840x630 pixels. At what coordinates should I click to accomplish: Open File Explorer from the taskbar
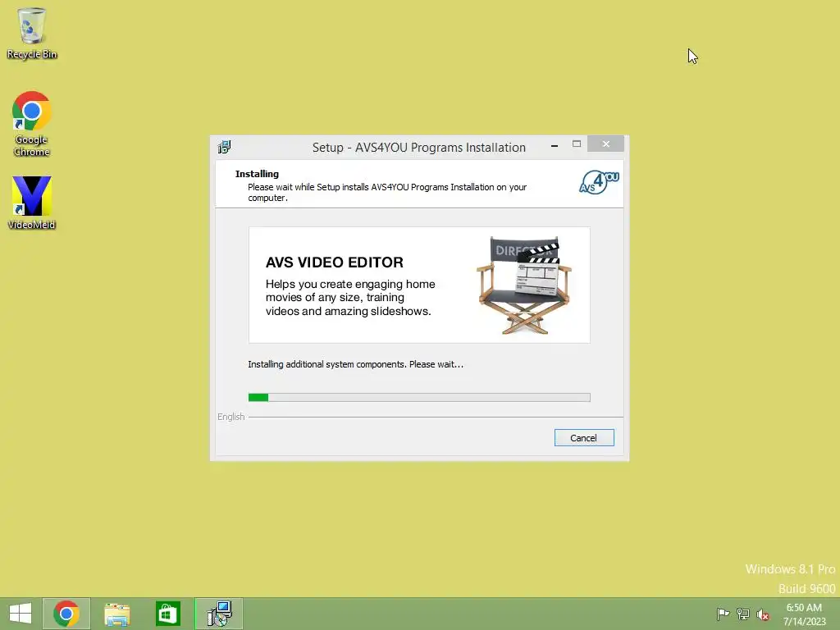[x=116, y=614]
